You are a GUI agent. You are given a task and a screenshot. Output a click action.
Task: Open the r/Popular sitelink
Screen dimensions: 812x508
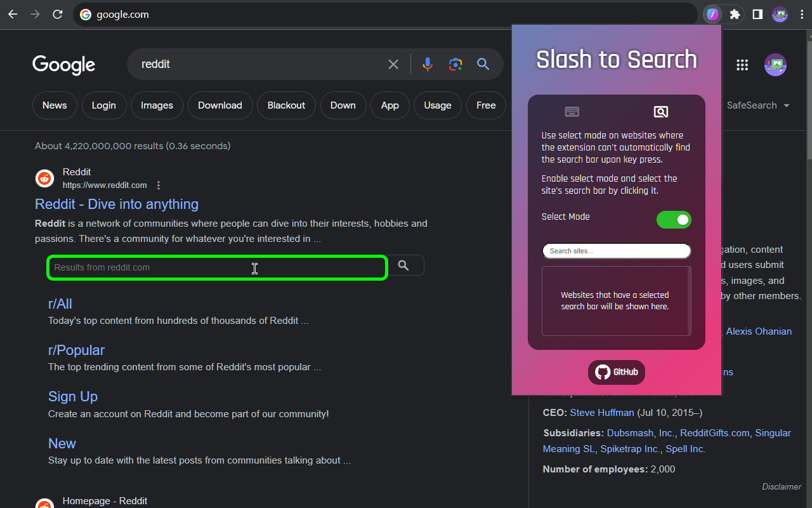[x=76, y=351]
